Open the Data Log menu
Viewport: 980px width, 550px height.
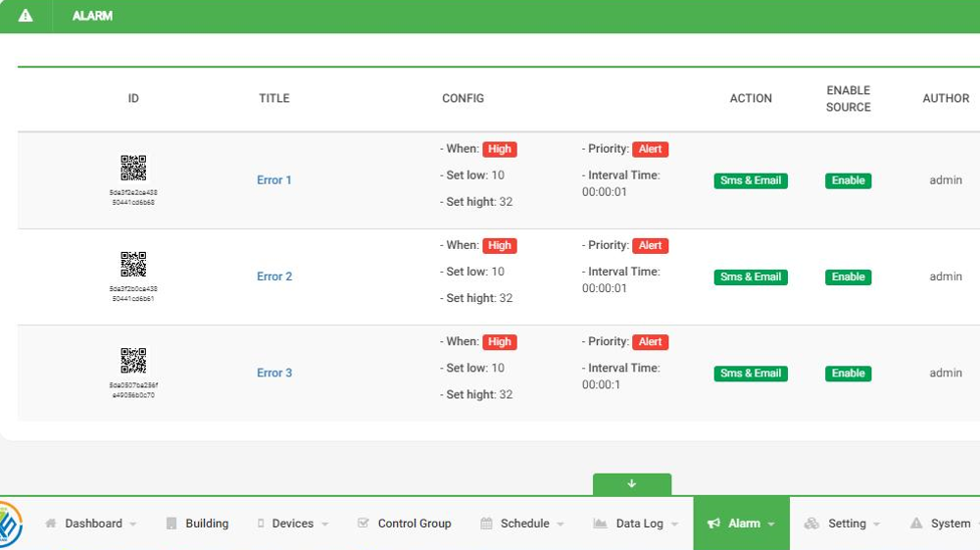click(x=636, y=524)
